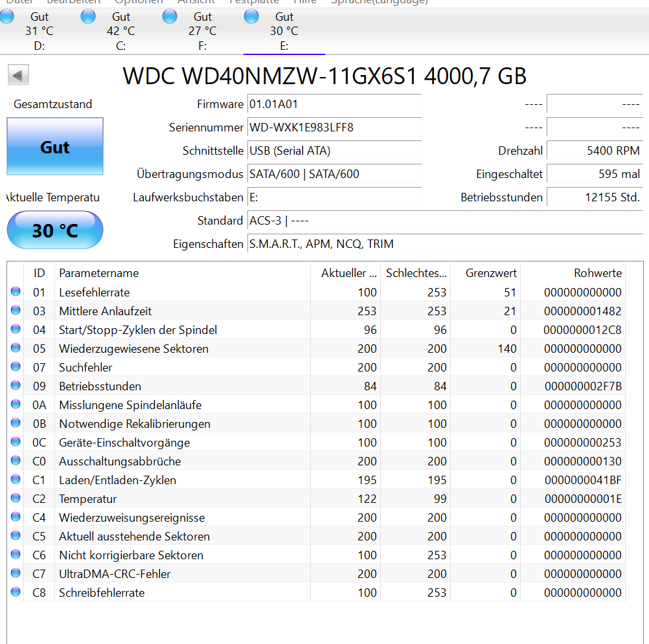The height and width of the screenshot is (644, 649).
Task: Click the Schlechtes column header
Action: (x=416, y=273)
